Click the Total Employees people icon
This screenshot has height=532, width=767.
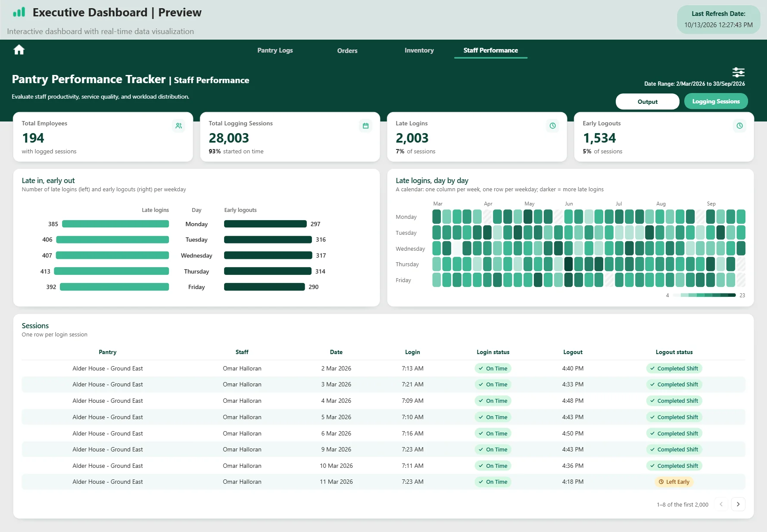coord(178,126)
